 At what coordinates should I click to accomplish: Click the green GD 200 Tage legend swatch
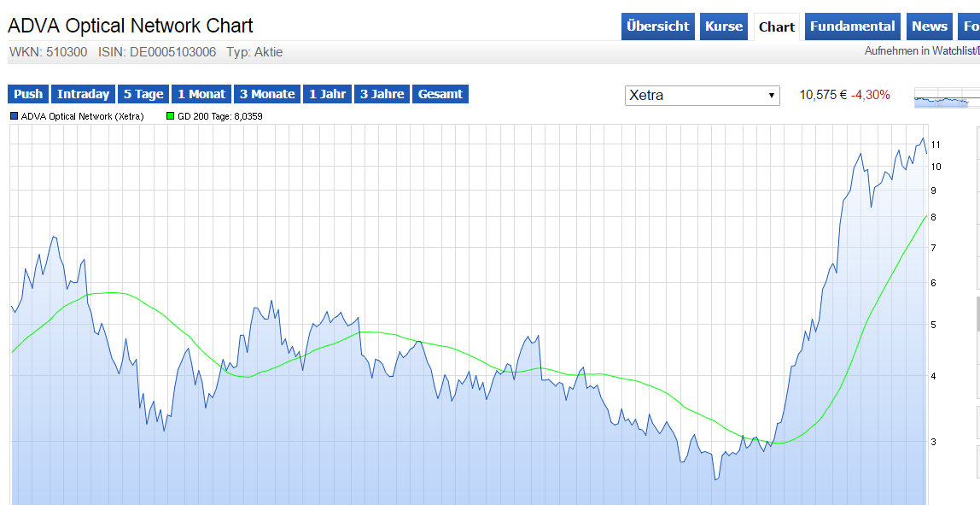[x=171, y=115]
